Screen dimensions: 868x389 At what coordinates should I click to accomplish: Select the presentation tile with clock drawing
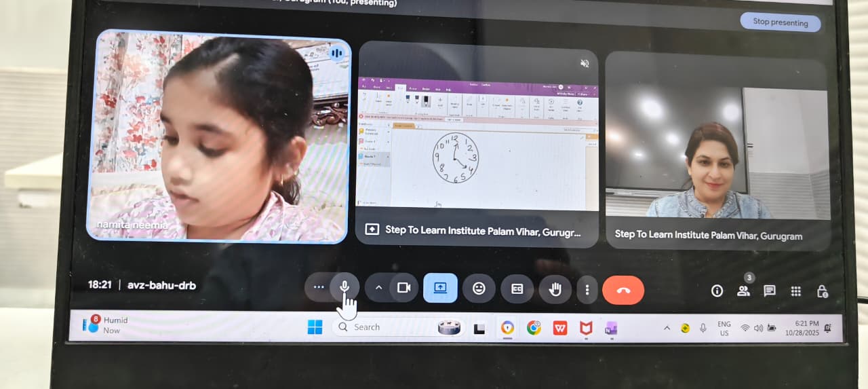pos(477,143)
